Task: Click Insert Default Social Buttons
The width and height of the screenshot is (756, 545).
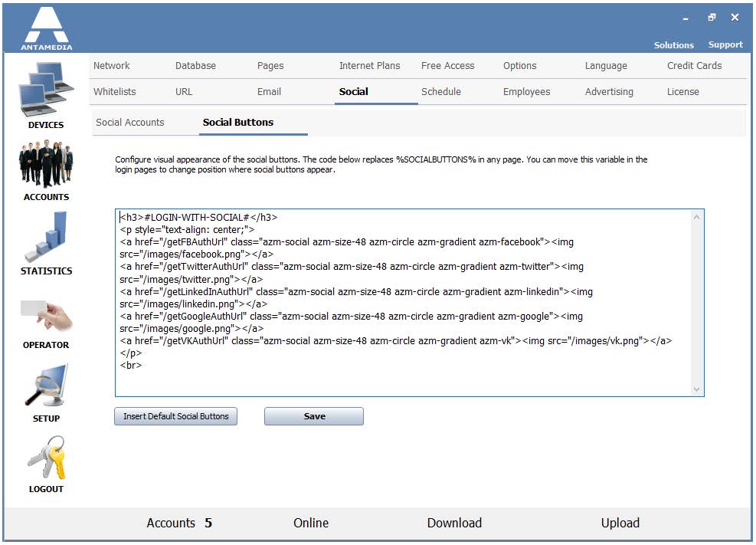Action: point(175,416)
